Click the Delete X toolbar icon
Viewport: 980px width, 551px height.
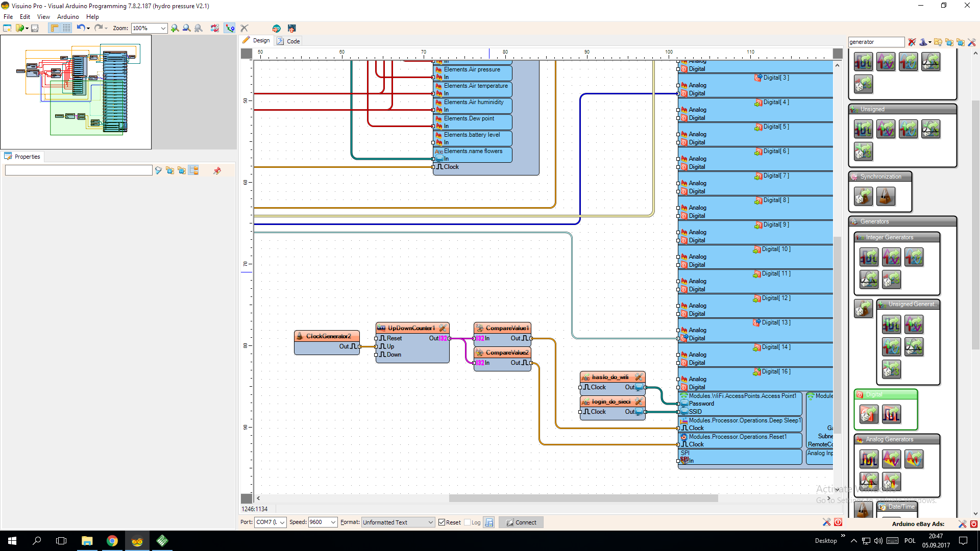coord(244,28)
